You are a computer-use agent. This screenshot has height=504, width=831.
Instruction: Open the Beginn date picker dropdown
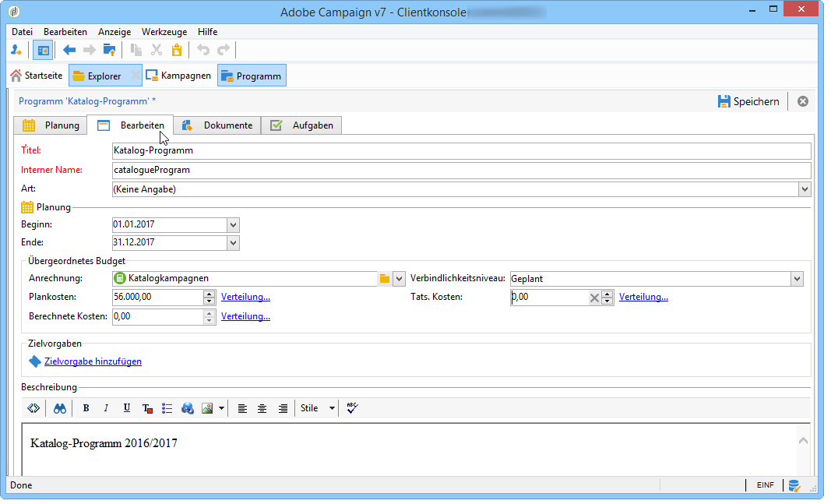pyautogui.click(x=233, y=226)
